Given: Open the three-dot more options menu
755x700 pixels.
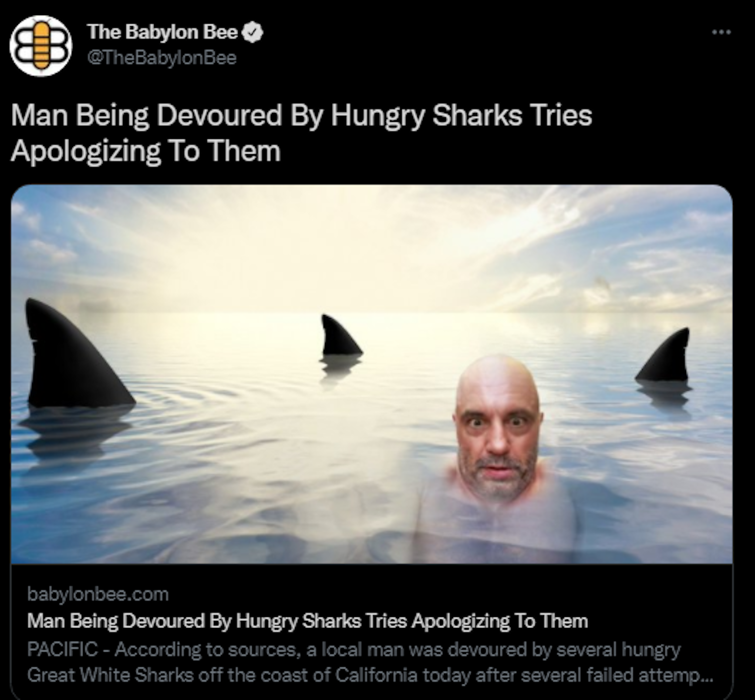Looking at the screenshot, I should pyautogui.click(x=721, y=32).
